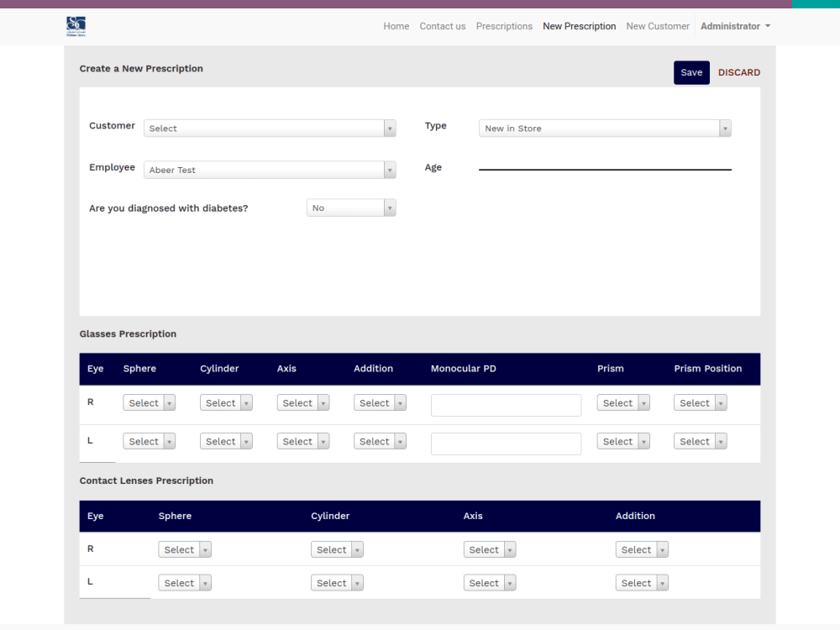
Task: Open the New Customer page
Action: (x=658, y=26)
